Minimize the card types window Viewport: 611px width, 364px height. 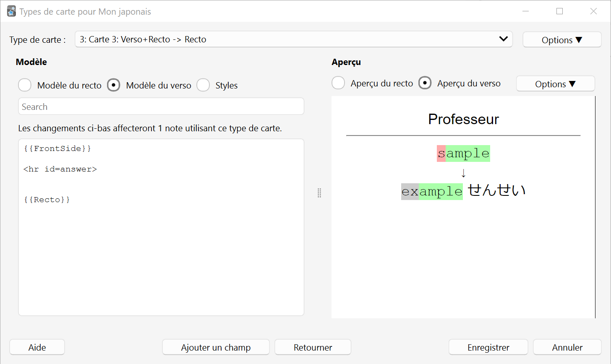pyautogui.click(x=525, y=11)
